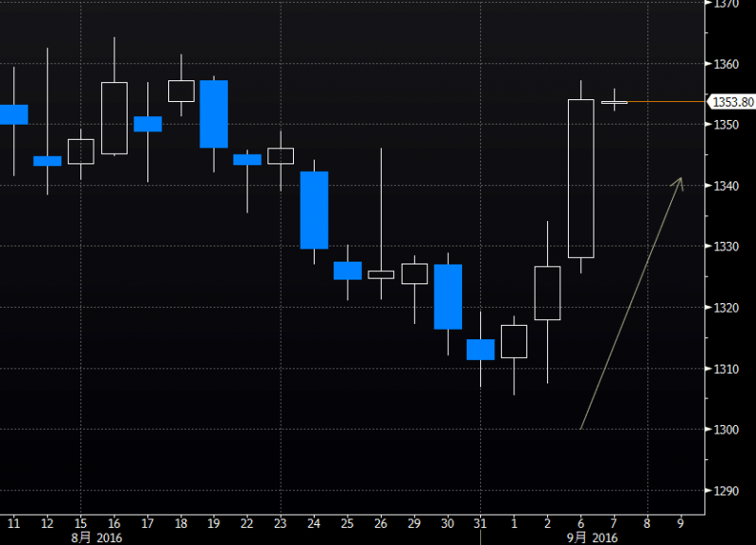
Task: Click the date label 8 on axis
Action: [647, 523]
